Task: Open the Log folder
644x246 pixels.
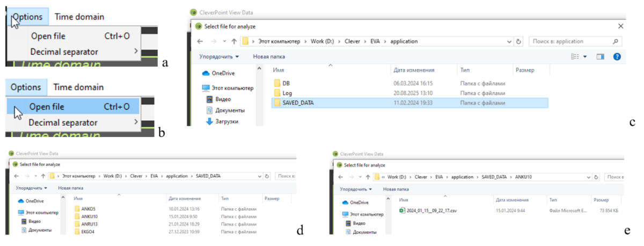Action: [287, 92]
